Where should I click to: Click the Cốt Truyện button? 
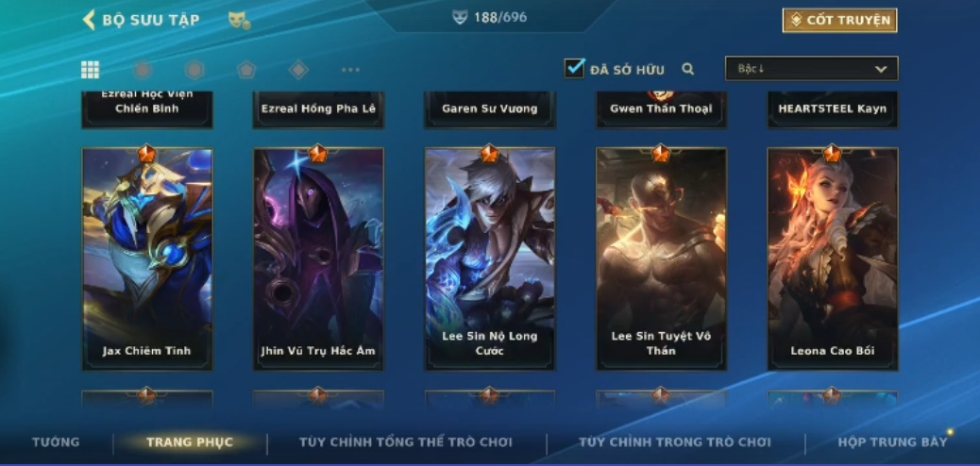coord(839,20)
